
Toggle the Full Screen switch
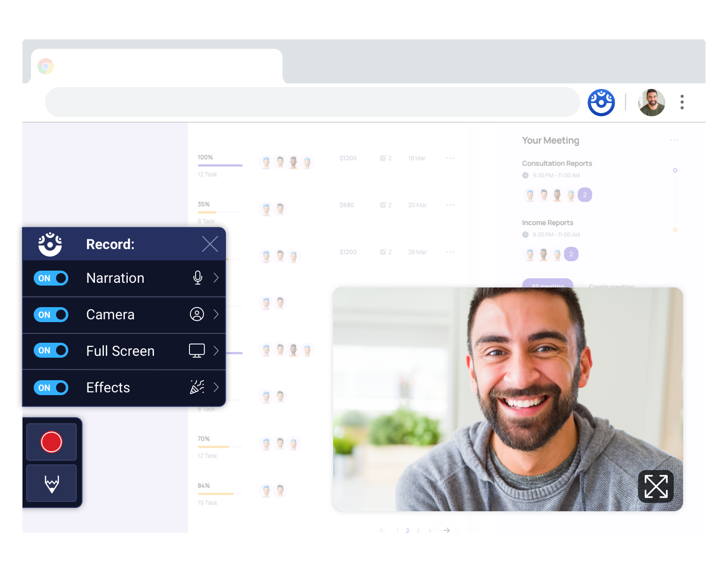tap(51, 350)
